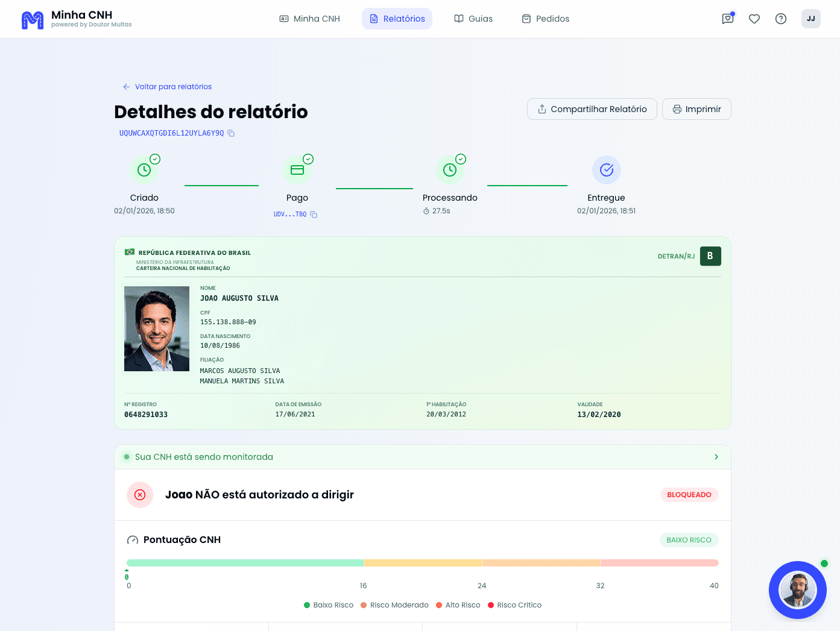The height and width of the screenshot is (631, 840).
Task: Click the Pontuação CNH gauge icon
Action: coord(132,539)
